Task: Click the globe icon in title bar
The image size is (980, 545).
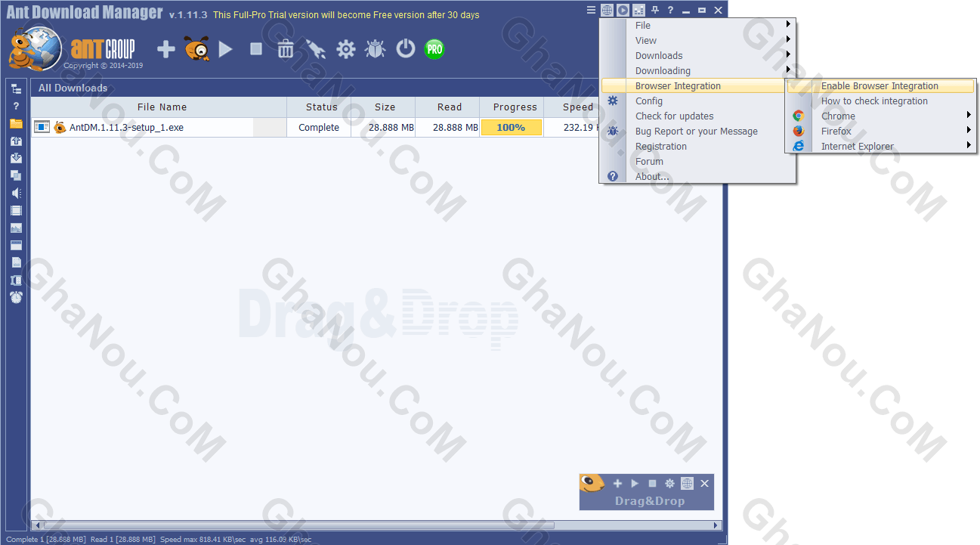Action: click(607, 10)
